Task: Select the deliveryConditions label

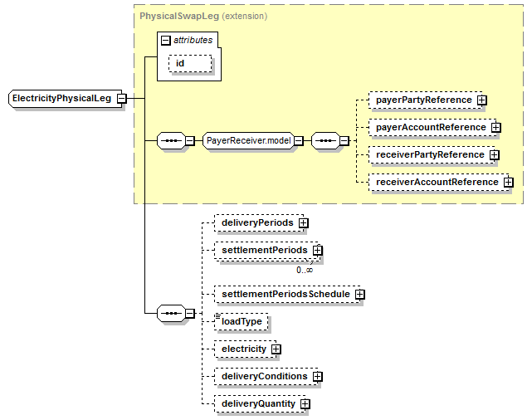Action: coord(264,377)
